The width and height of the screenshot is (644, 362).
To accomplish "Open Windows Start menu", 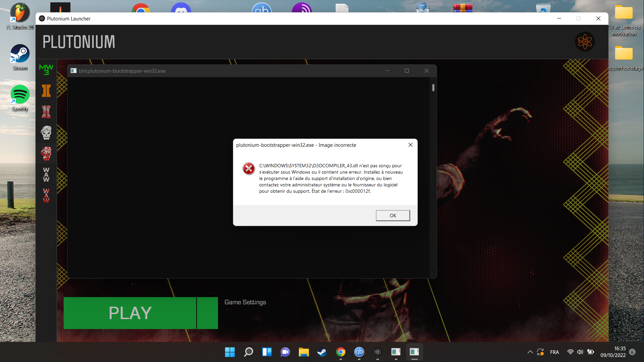I will [x=230, y=352].
